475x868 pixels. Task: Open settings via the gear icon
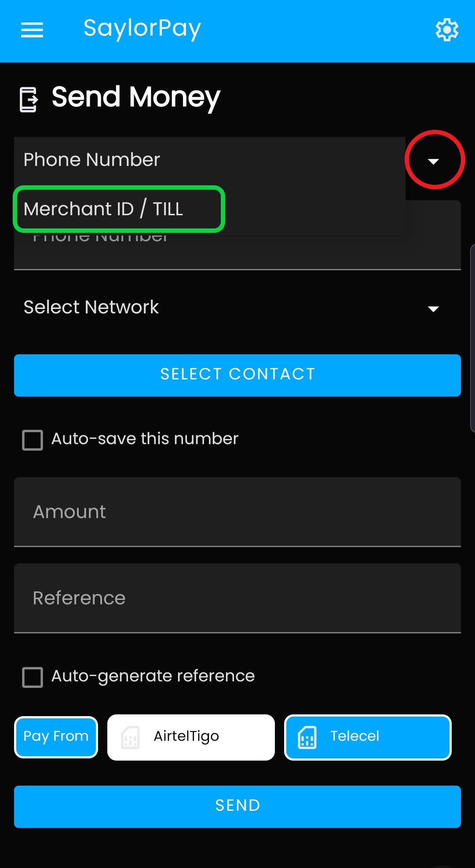(447, 30)
